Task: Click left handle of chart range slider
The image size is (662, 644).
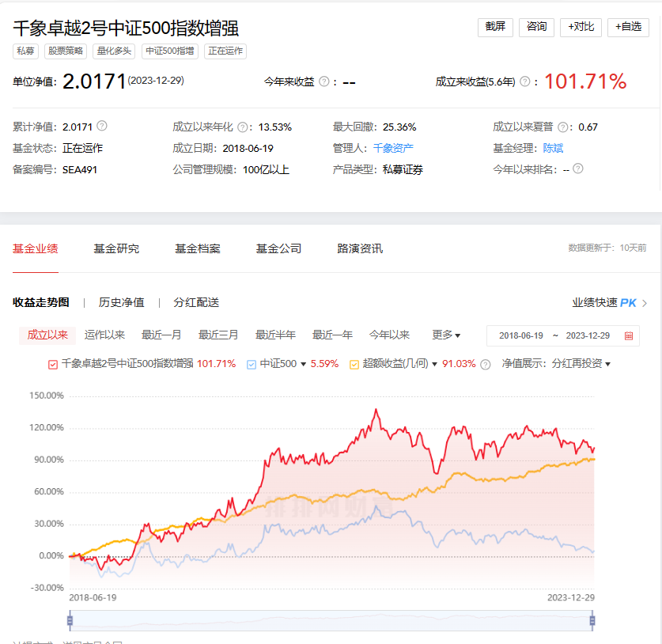Action: 70,620
